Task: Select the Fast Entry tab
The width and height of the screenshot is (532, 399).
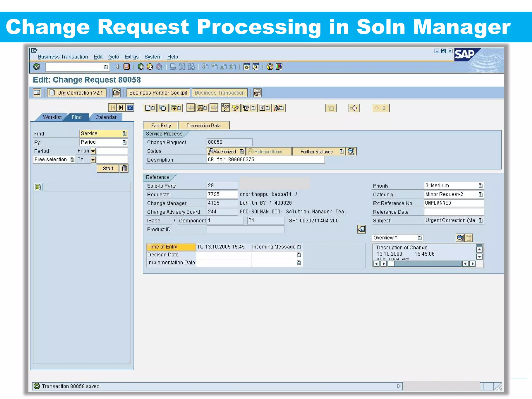Action: coord(161,125)
